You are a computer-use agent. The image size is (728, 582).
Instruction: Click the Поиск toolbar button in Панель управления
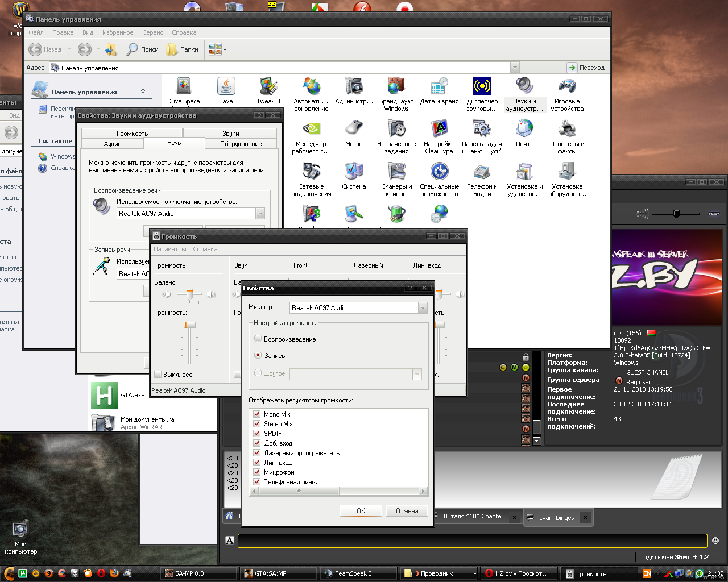[142, 49]
